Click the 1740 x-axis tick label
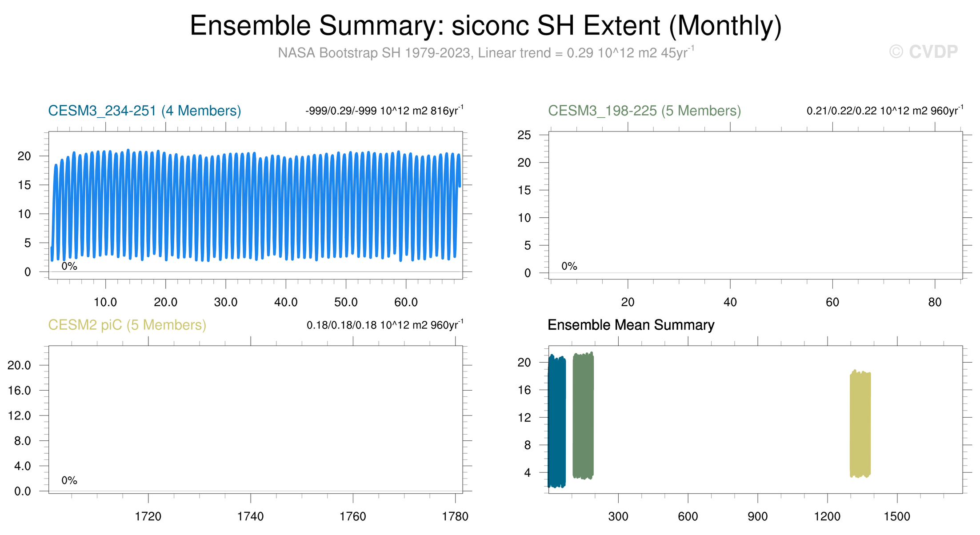This screenshot has width=980, height=535. pyautogui.click(x=250, y=516)
